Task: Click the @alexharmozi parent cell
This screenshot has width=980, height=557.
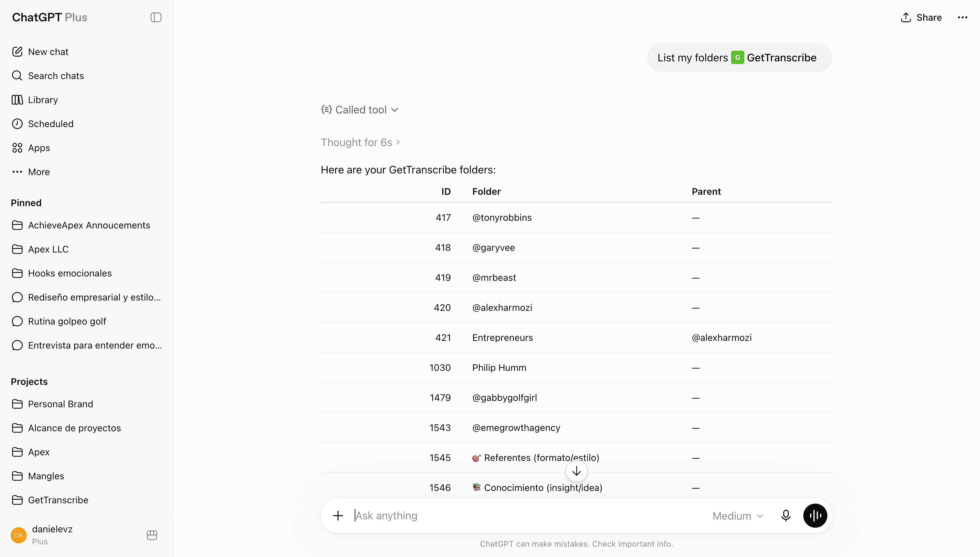Action: [x=722, y=338]
